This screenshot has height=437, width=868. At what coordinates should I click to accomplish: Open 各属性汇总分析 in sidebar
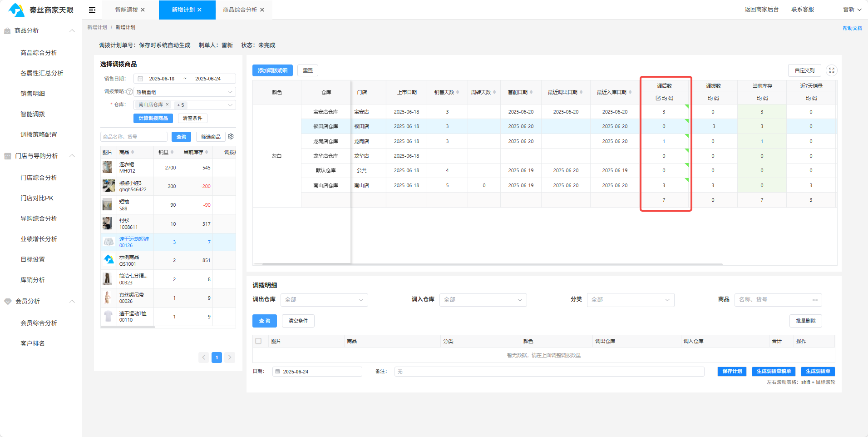pyautogui.click(x=42, y=73)
